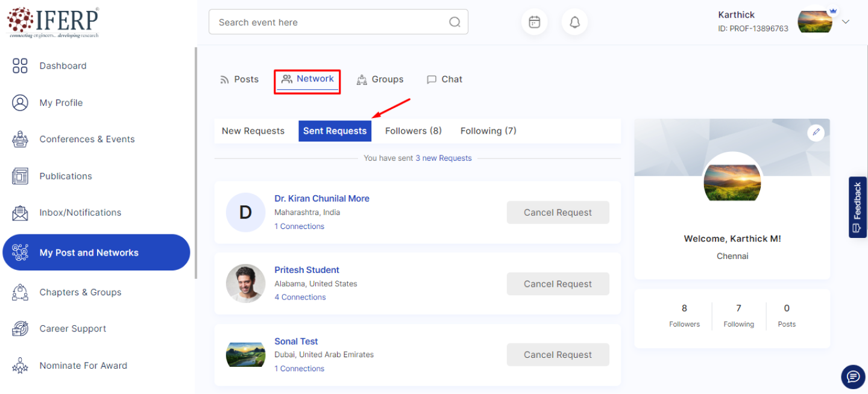Open the Chat tab
This screenshot has width=868, height=394.
pos(444,80)
